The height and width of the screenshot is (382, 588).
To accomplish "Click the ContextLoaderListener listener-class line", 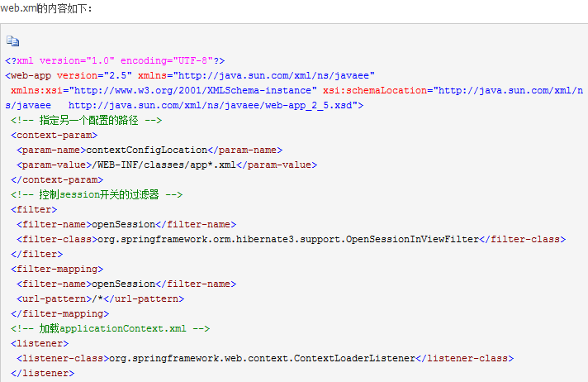I will click(x=265, y=358).
